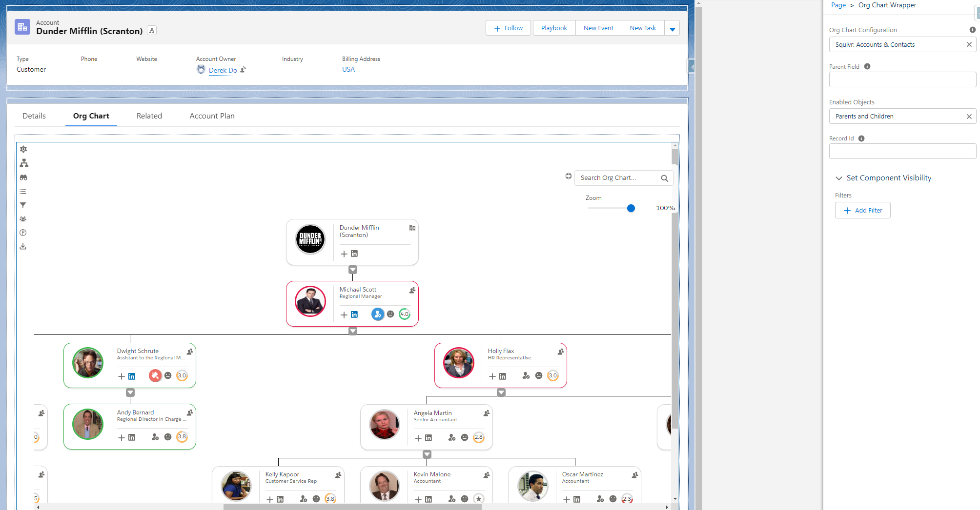Click the Add Filter button
The width and height of the screenshot is (980, 510).
863,210
